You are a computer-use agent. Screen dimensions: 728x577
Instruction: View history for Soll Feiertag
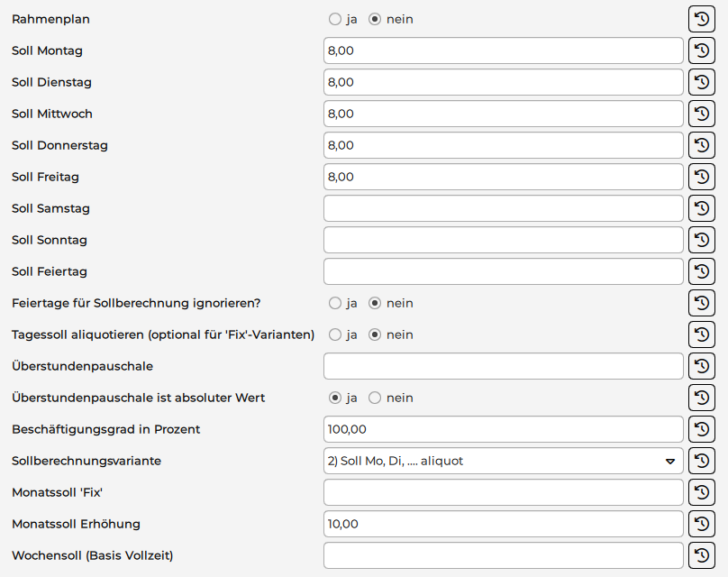pos(702,271)
